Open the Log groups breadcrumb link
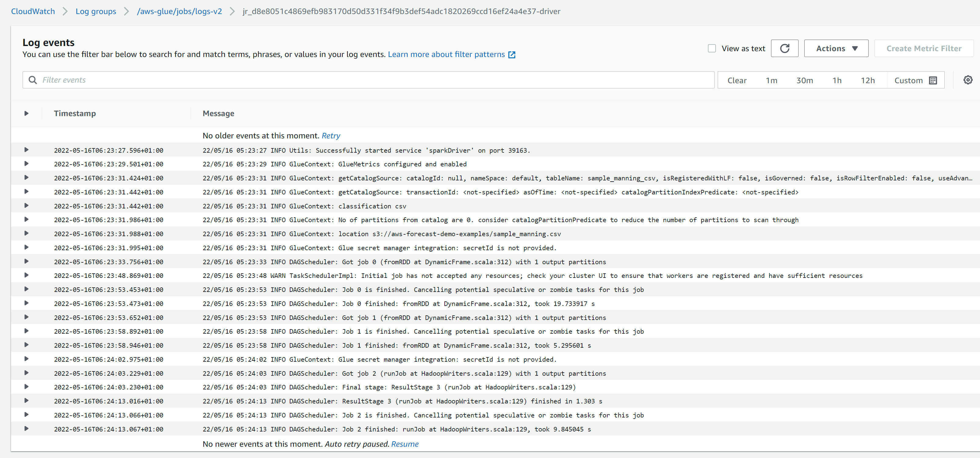The height and width of the screenshot is (458, 980). coord(95,11)
